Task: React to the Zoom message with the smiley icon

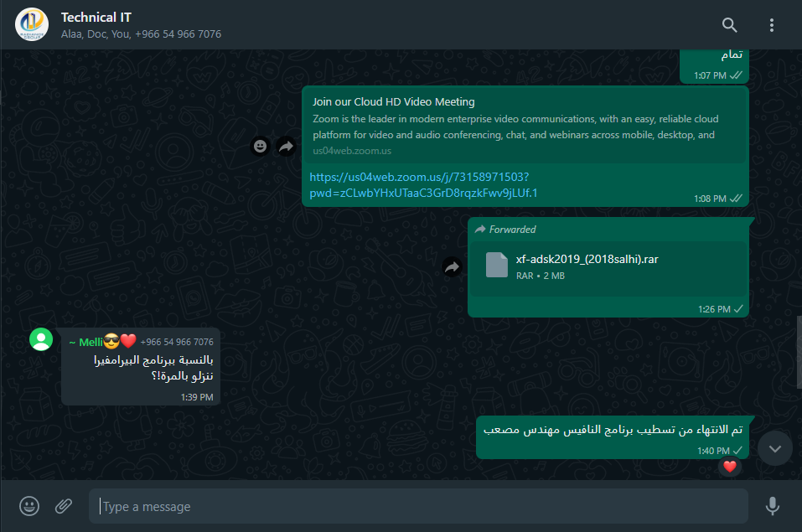Action: tap(261, 147)
